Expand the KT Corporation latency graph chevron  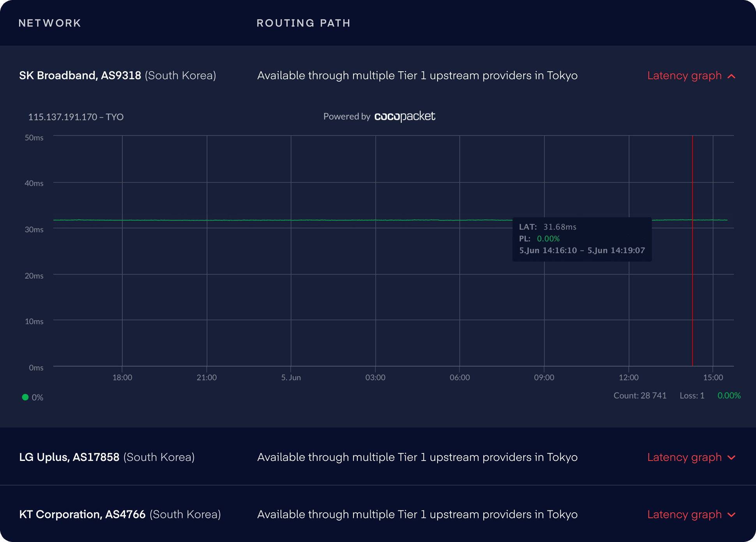click(731, 515)
